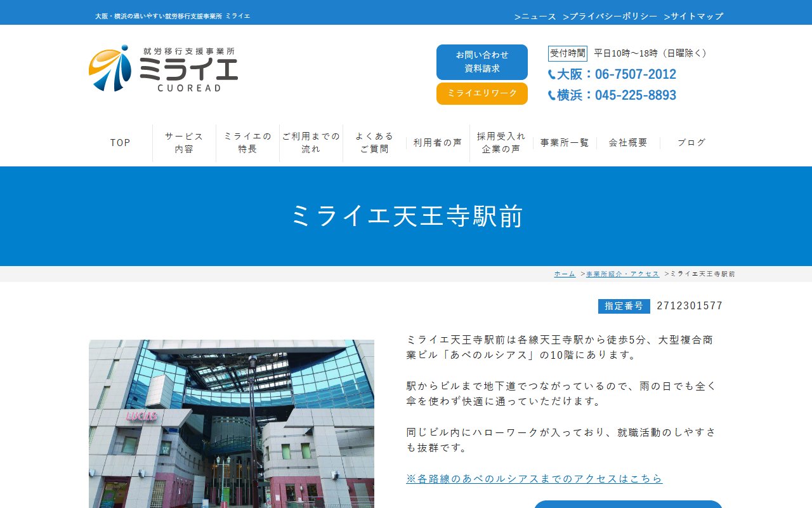Click the あべのルシアス building photo
The height and width of the screenshot is (508, 812).
(232, 424)
